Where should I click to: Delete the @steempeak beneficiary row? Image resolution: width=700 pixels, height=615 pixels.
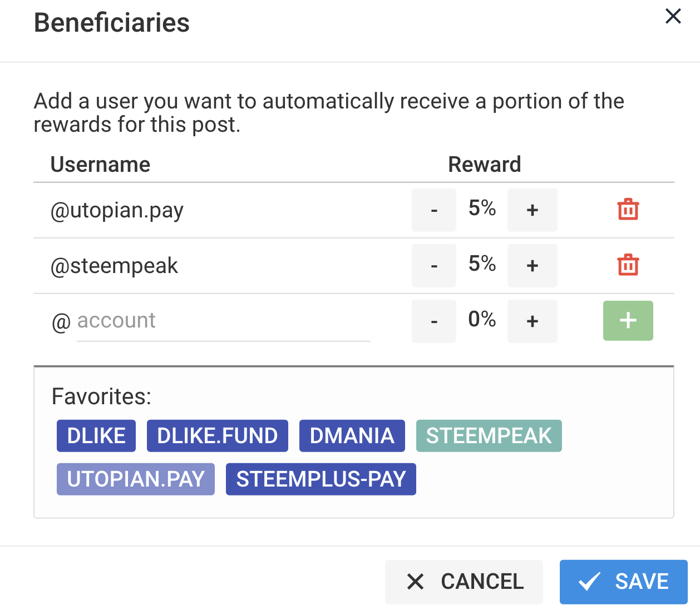[x=628, y=265]
